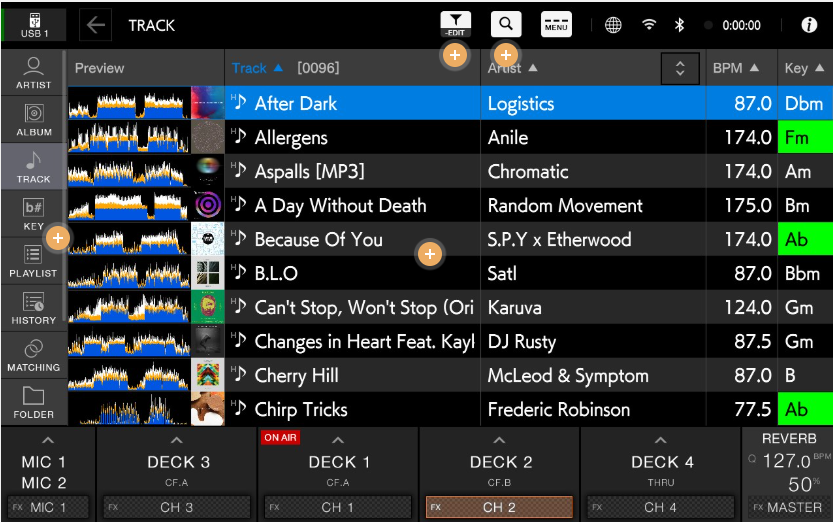Expand the DECK 1 panel
833x522 pixels.
(x=338, y=441)
